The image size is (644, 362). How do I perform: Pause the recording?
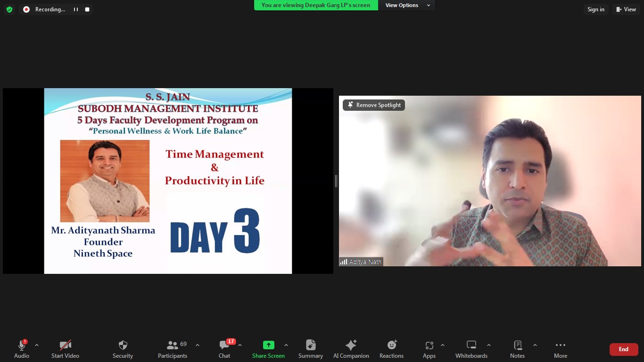[x=75, y=9]
